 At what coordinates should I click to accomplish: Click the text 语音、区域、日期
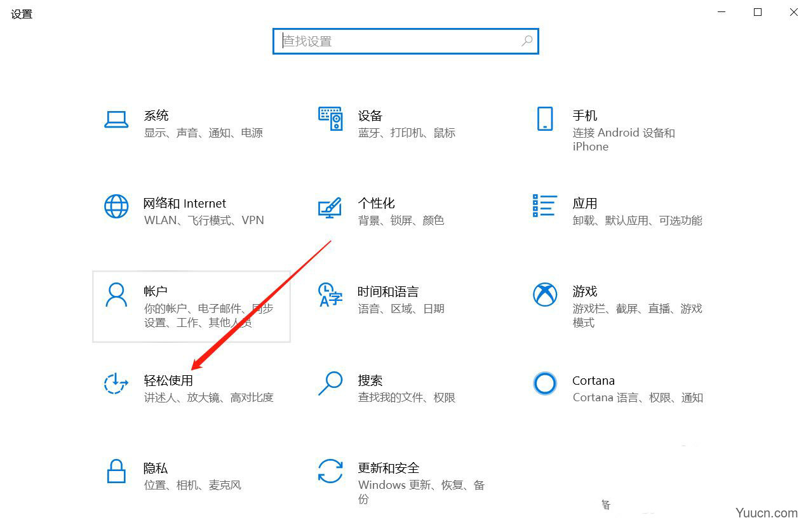pyautogui.click(x=401, y=309)
